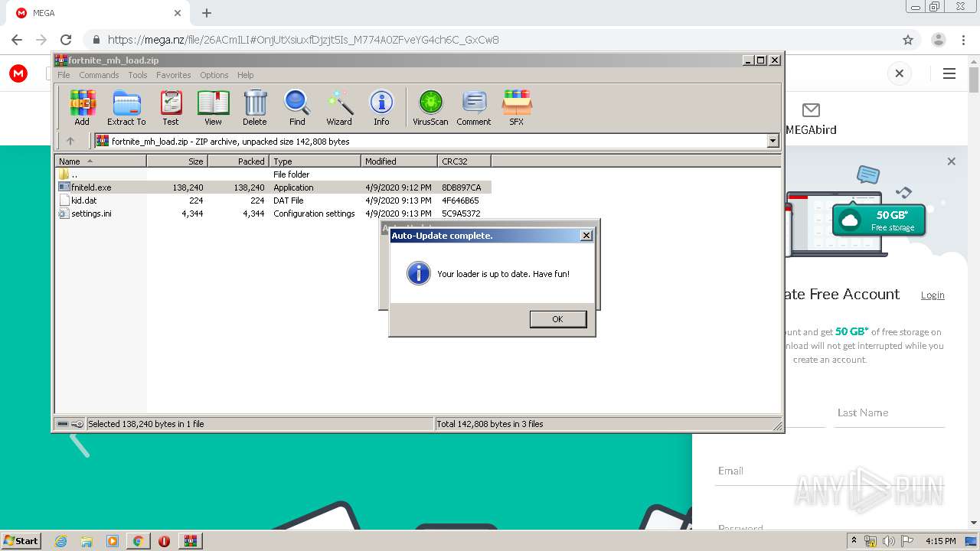Click the key icon in WinRAR status bar
This screenshot has height=551, width=980.
77,424
